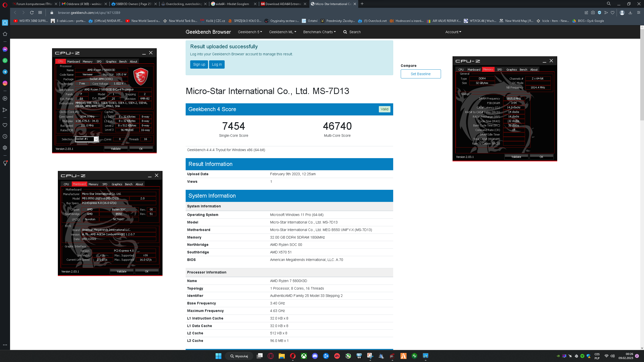Open the volume control in the system tray

coord(613,356)
